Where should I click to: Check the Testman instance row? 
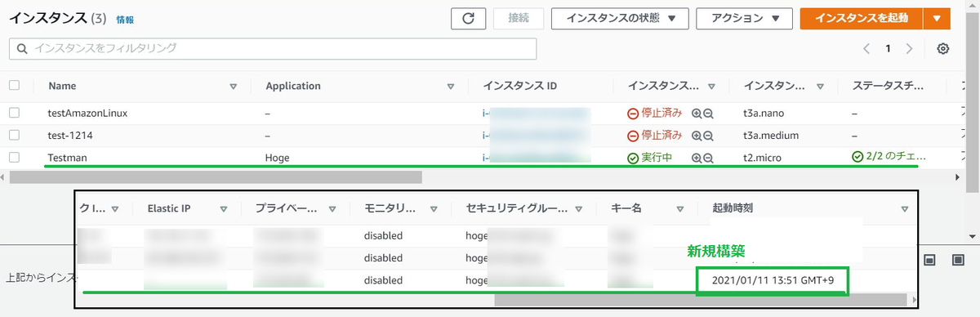click(14, 157)
